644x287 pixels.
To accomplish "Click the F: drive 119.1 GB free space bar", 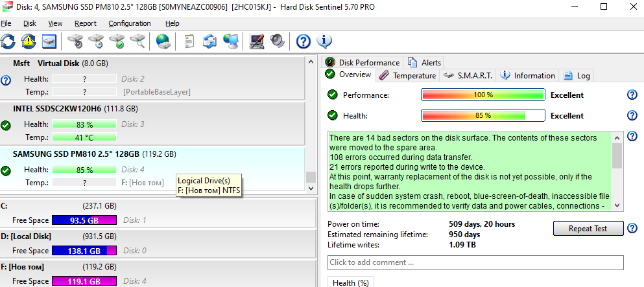I will pos(84,281).
